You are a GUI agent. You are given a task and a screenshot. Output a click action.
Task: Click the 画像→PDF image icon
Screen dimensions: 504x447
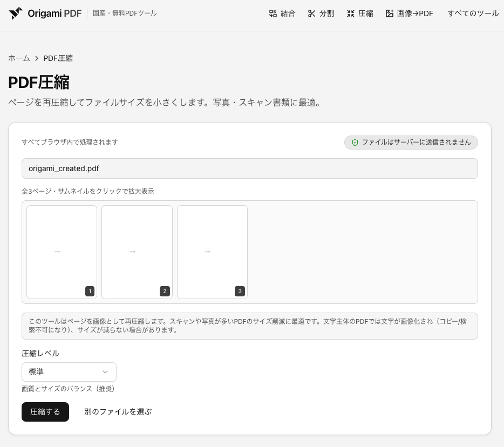(x=390, y=13)
